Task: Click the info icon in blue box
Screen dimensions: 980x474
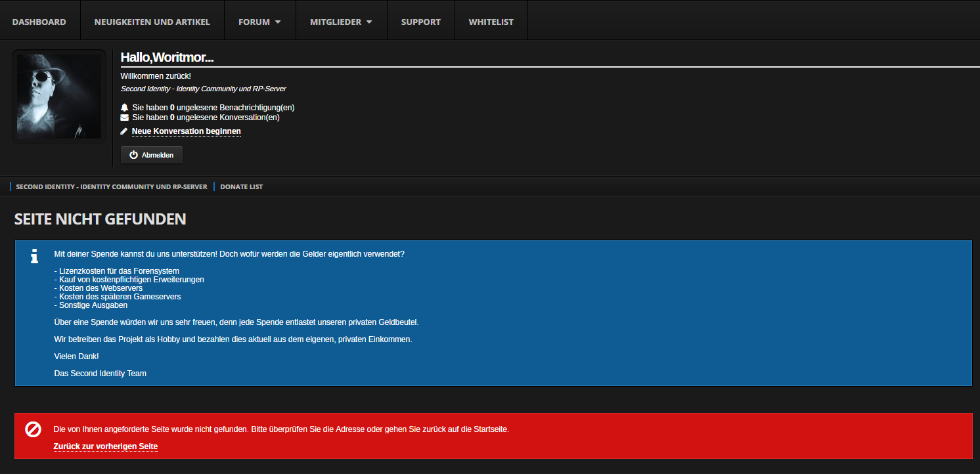Action: 34,255
